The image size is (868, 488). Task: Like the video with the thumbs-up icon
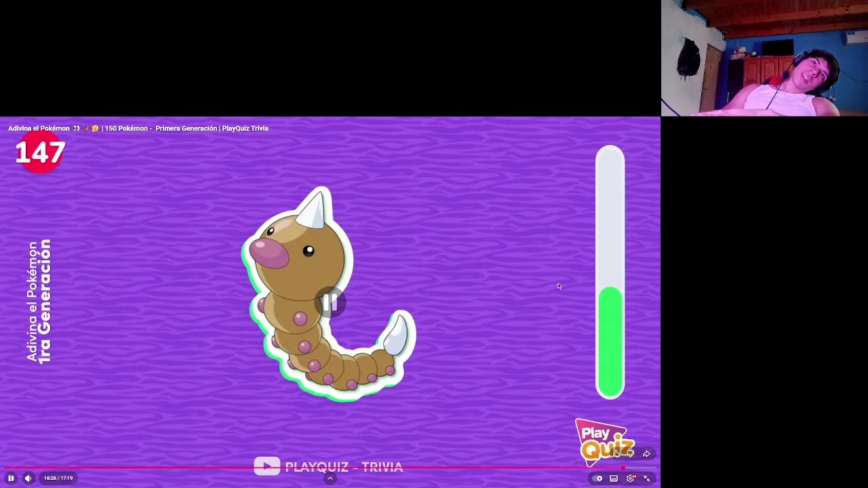click(x=616, y=453)
